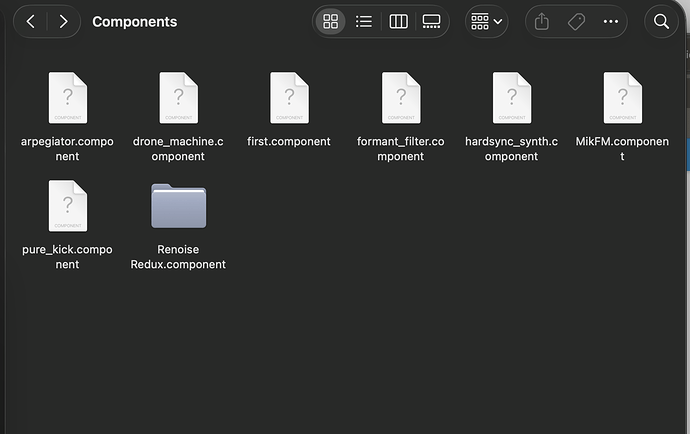690x434 pixels.
Task: Select the hardsync_synth.component file
Action: coord(511,99)
